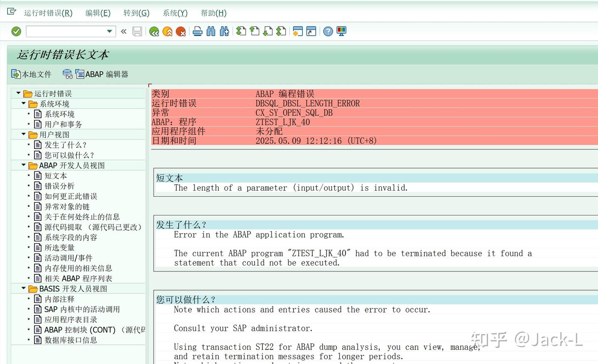
Task: Select 短文本 in the tree
Action: pos(56,176)
